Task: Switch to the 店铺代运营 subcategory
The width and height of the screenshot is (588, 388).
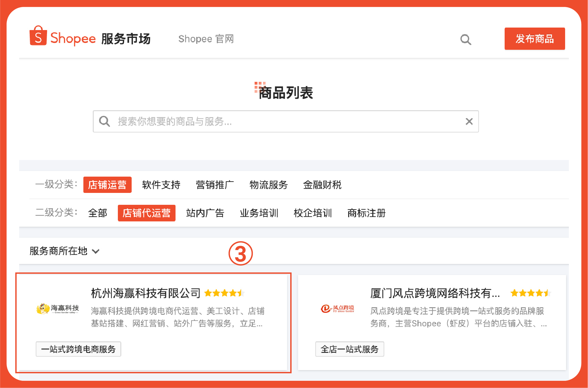Action: coord(146,213)
